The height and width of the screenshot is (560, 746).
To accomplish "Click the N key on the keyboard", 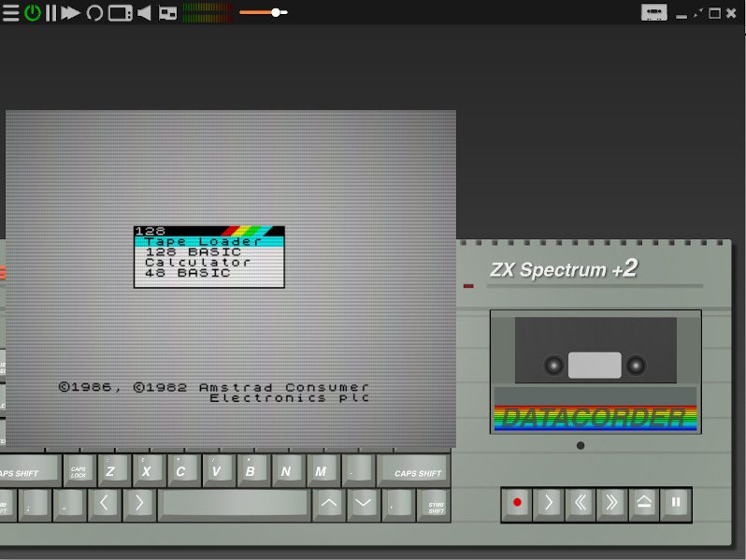I will coord(288,470).
